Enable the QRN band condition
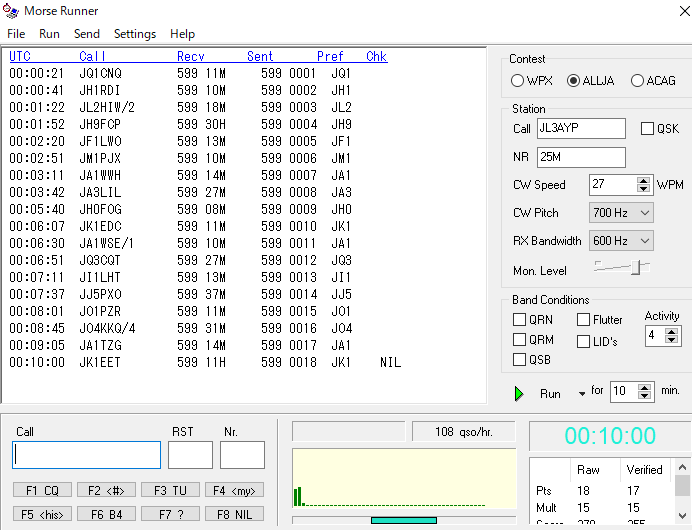The height and width of the screenshot is (530, 692). coord(519,320)
